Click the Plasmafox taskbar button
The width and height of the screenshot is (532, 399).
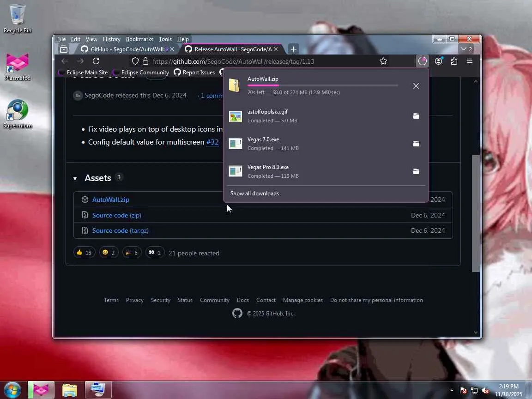[x=41, y=390]
